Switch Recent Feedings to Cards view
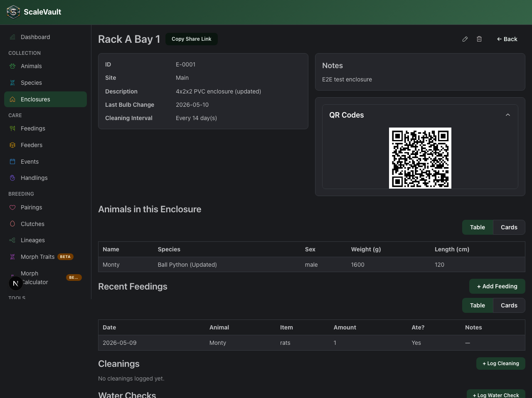Viewport: 532px width, 398px height. 509,305
